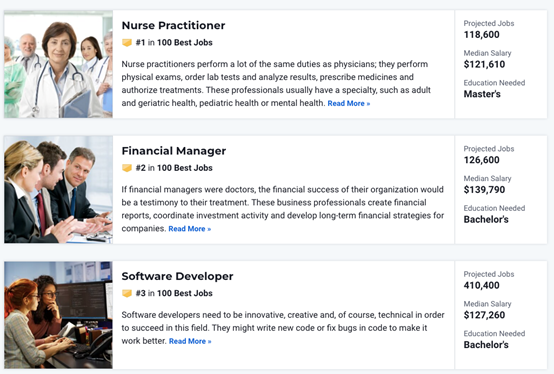Click "#2 in 100 Best Jobs" text
Viewport: 554px width, 374px height.
click(x=174, y=168)
